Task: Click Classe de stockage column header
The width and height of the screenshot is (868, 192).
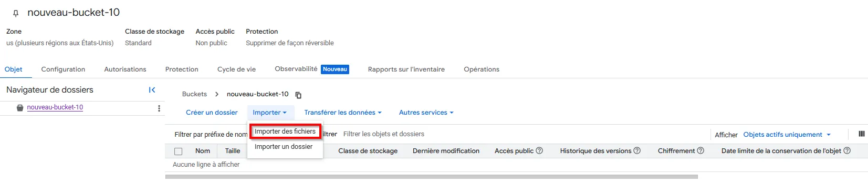Action: (368, 151)
